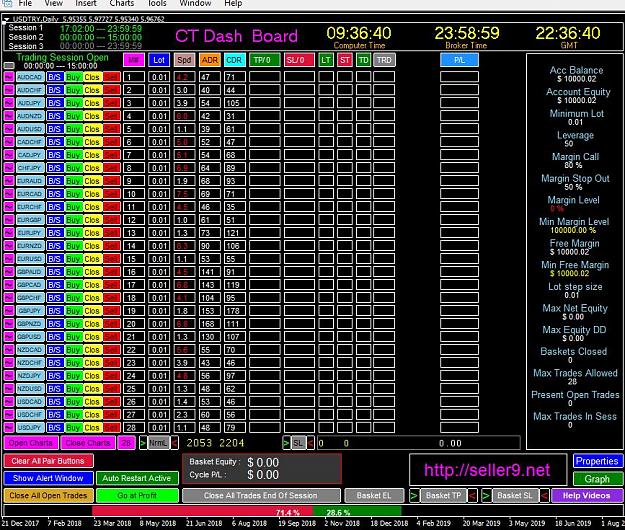Image resolution: width=625 pixels, height=530 pixels.
Task: Click the green Graph button
Action: point(597,479)
